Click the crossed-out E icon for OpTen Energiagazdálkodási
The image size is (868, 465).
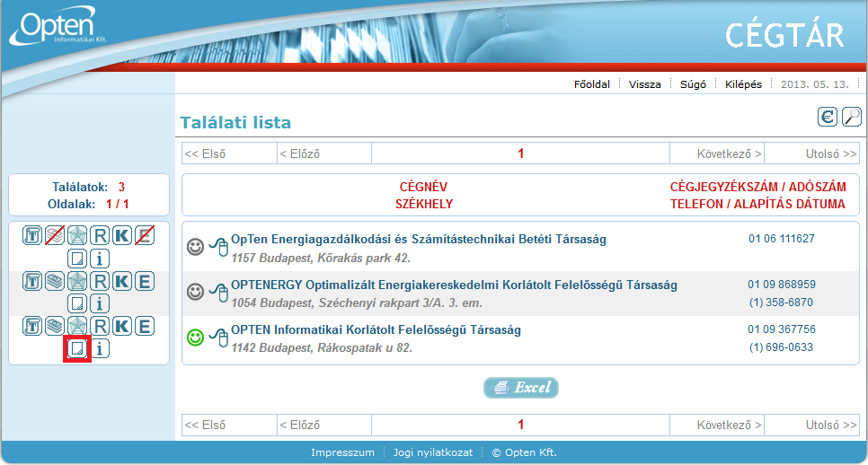tap(145, 235)
